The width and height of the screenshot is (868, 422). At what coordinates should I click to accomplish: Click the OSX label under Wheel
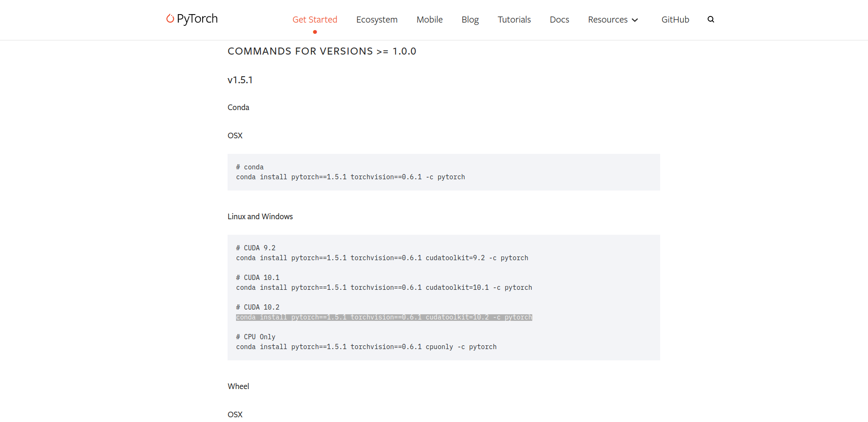pos(235,414)
